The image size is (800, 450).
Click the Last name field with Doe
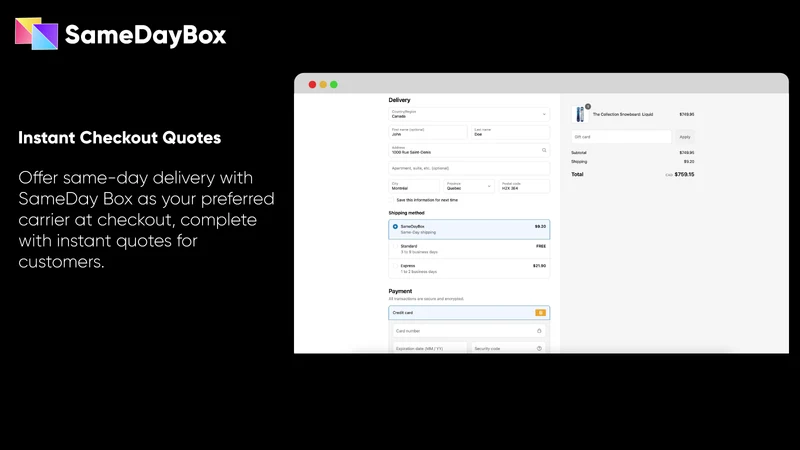coord(511,132)
